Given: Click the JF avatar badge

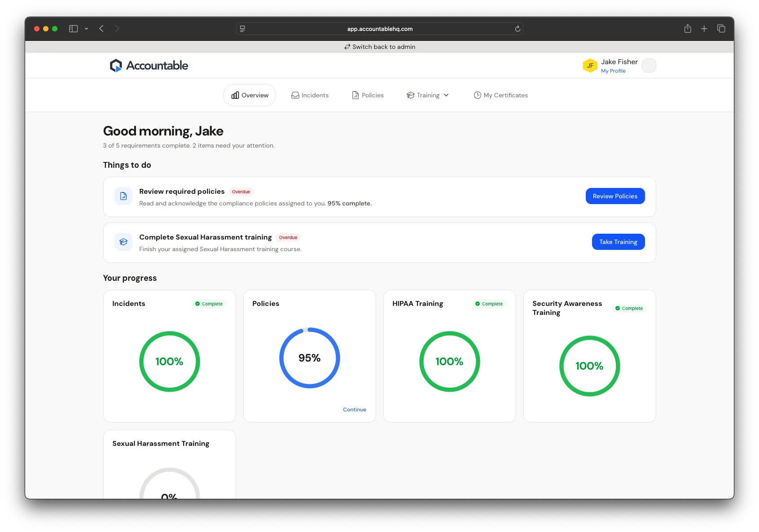Looking at the screenshot, I should point(590,65).
